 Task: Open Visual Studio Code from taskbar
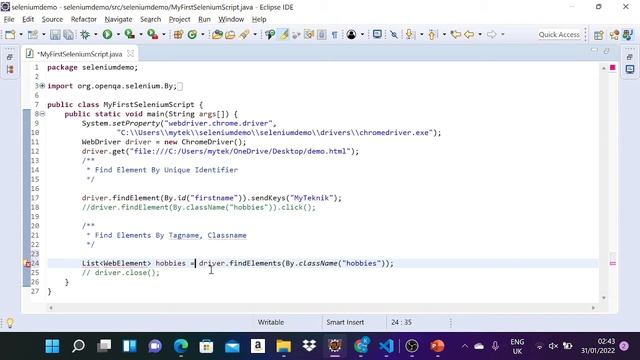[x=386, y=346]
